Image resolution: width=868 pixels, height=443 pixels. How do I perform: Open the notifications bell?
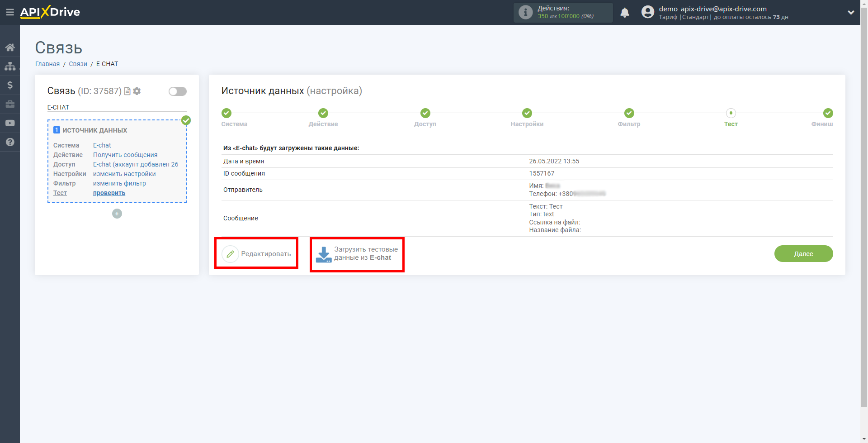click(x=625, y=13)
